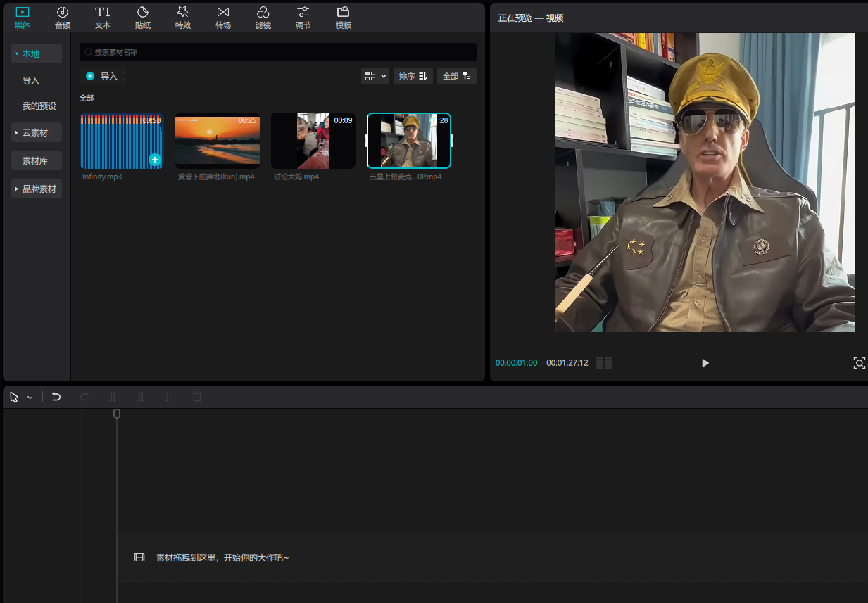
Task: Open the 音频 (Audio) panel icon
Action: [x=63, y=13]
